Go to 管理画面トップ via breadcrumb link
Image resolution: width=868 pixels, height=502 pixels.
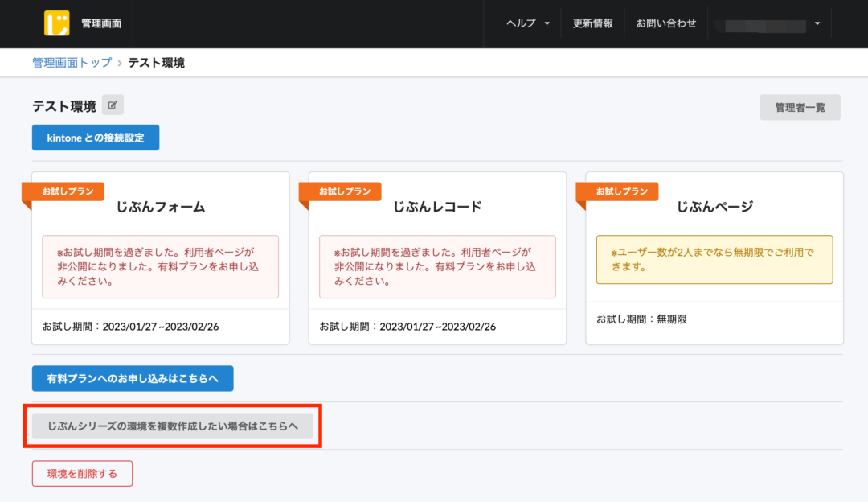(x=72, y=62)
